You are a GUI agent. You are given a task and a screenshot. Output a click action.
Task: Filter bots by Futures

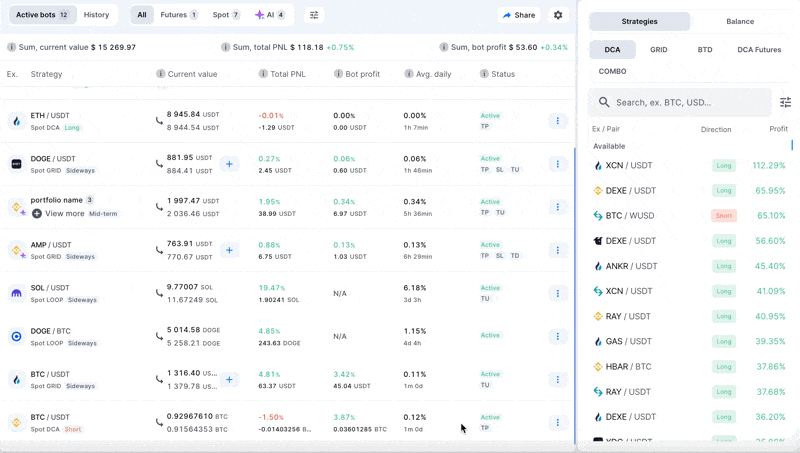(x=179, y=15)
